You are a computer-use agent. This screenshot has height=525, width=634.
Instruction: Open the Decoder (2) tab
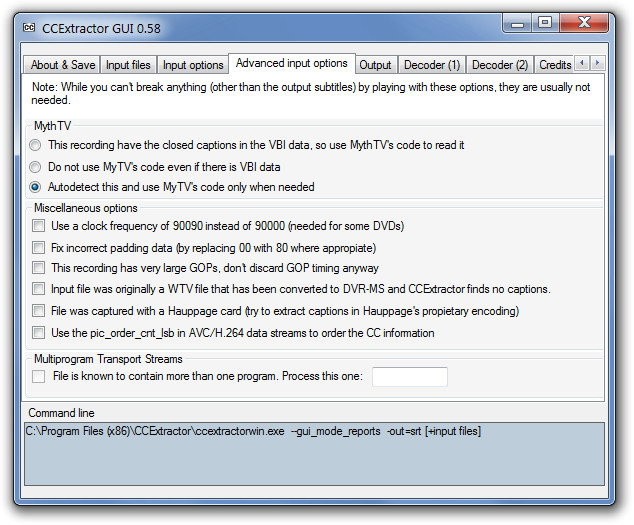pos(500,65)
